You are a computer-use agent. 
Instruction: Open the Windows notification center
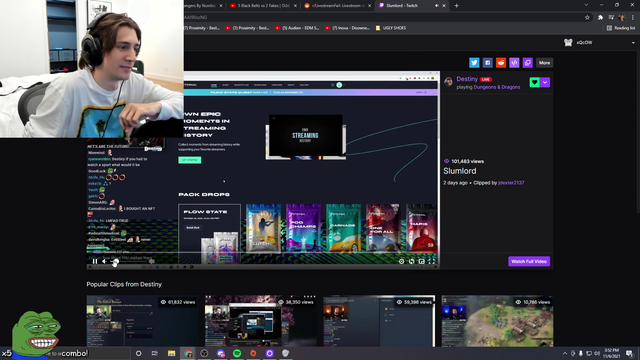point(629,353)
